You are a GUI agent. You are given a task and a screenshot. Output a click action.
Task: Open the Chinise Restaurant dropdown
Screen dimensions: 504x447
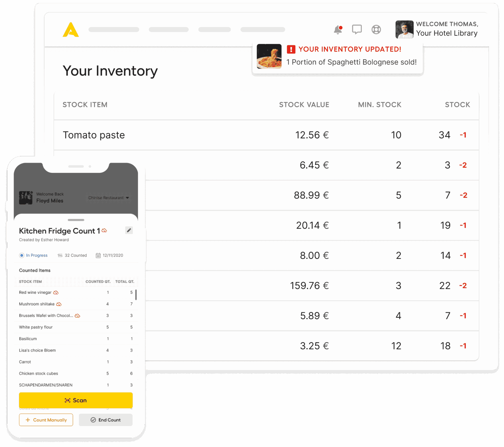coord(108,198)
